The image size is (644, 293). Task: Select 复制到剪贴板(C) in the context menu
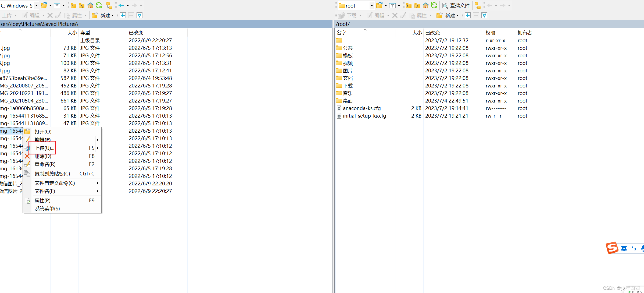53,174
